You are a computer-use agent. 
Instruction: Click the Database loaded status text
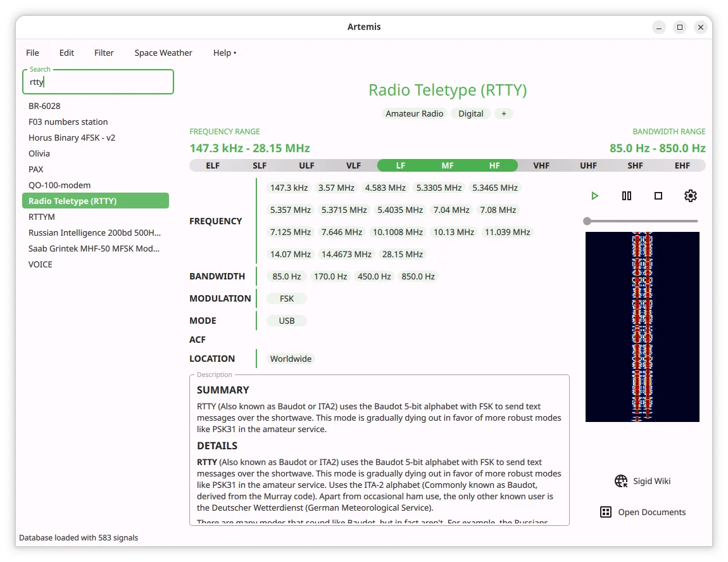[x=78, y=538]
